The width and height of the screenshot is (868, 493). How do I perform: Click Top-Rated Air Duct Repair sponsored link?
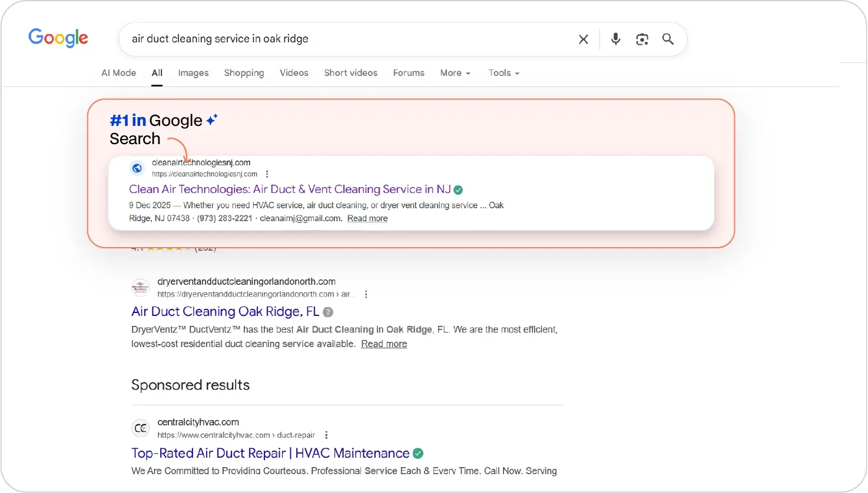[x=270, y=454]
